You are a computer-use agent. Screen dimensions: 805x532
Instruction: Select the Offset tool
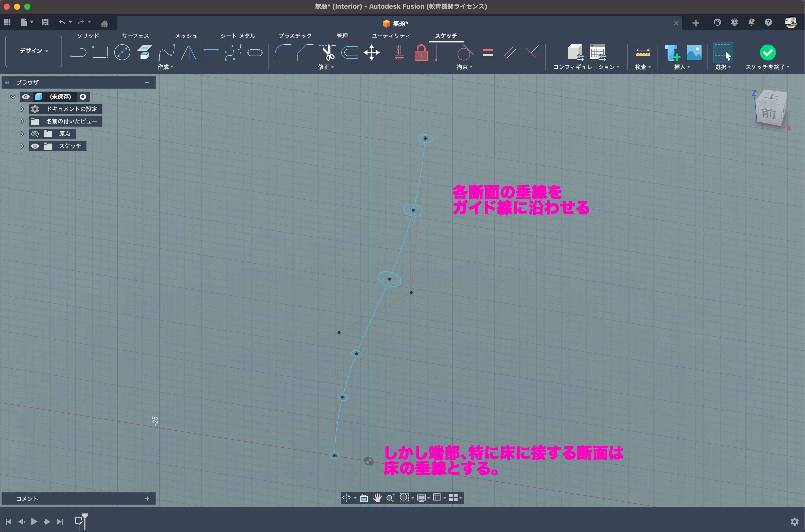[349, 52]
